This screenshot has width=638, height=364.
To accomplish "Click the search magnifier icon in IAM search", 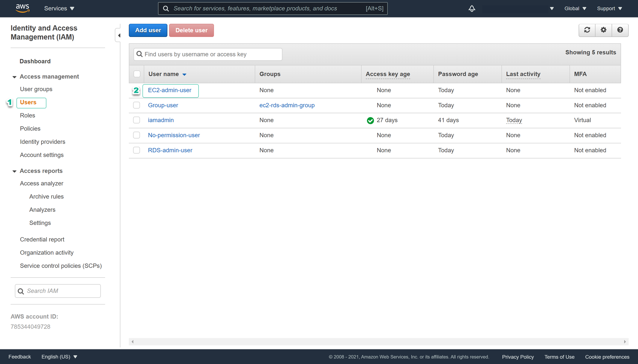I will (x=21, y=290).
